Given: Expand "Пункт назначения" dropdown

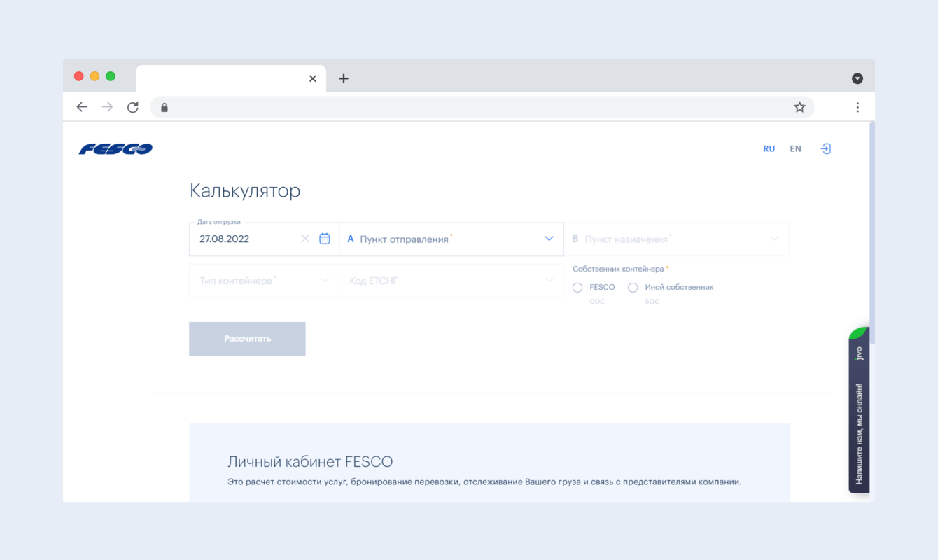Looking at the screenshot, I should tap(676, 239).
